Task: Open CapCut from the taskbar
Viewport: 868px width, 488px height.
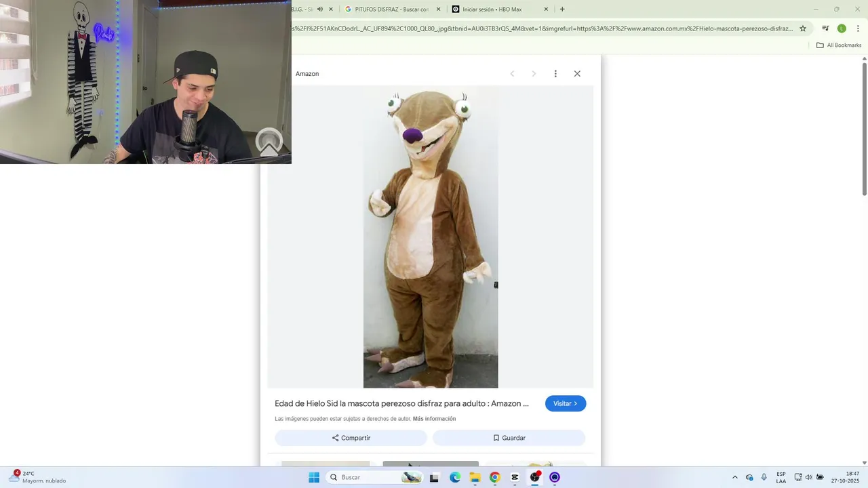Action: 515,477
